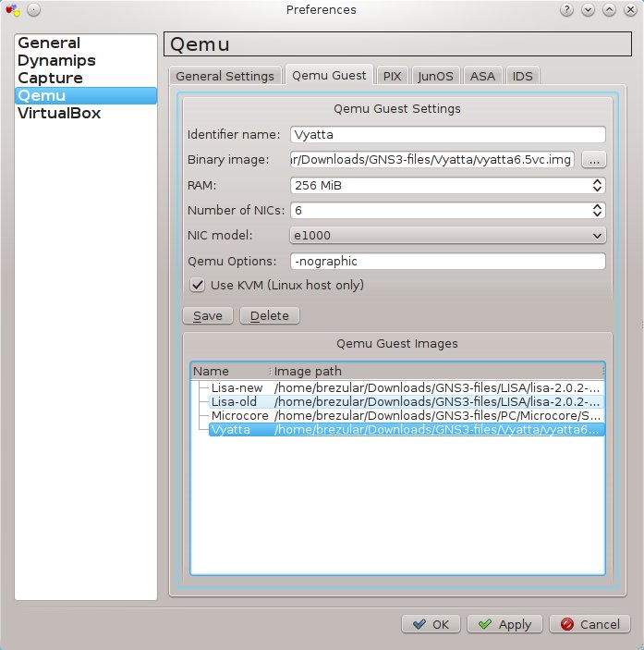
Task: Sort by the Name column header
Action: (x=230, y=371)
